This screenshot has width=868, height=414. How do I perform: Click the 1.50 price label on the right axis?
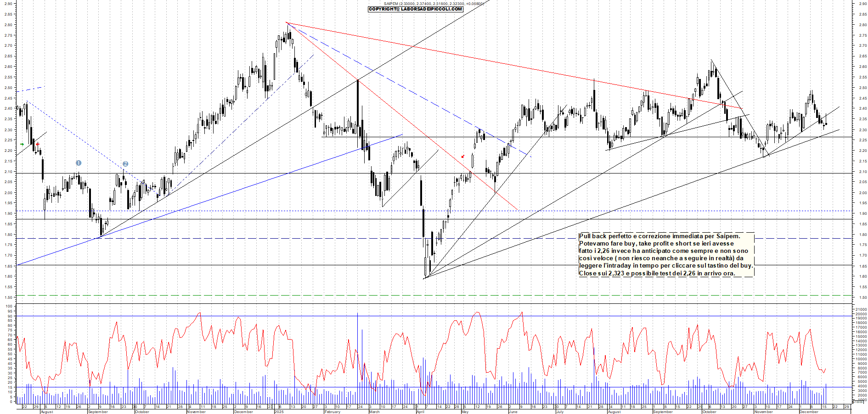coord(862,297)
